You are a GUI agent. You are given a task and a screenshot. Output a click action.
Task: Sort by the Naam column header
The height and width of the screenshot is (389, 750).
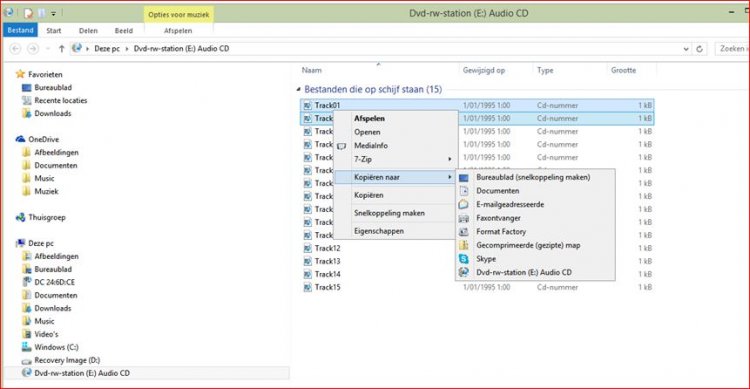point(311,70)
